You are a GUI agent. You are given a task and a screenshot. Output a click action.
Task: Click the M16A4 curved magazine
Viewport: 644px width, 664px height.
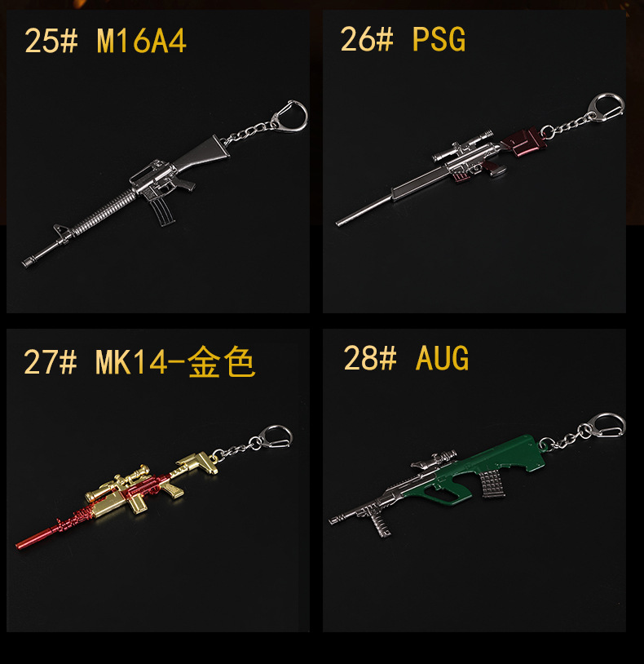tap(162, 213)
